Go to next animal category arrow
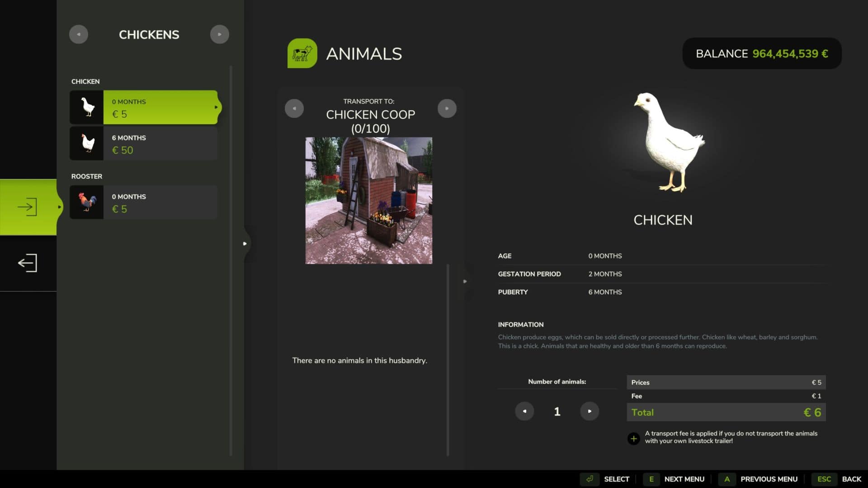The height and width of the screenshot is (488, 868). [220, 34]
